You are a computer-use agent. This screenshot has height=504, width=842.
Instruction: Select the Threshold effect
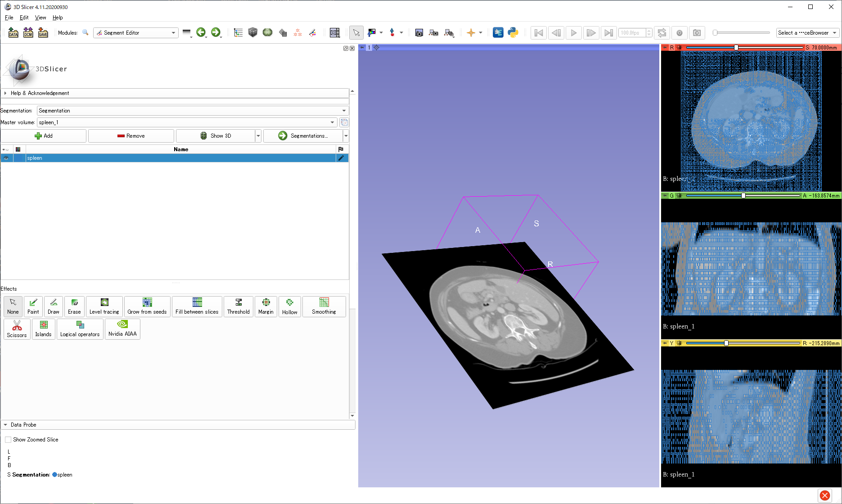click(x=239, y=306)
